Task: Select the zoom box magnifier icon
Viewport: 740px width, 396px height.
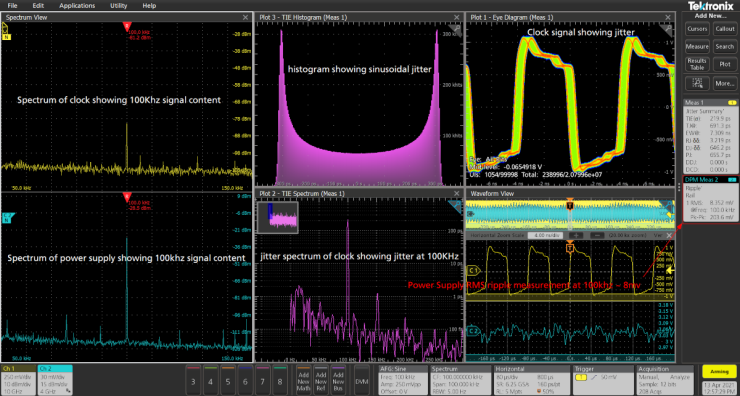Action: tap(697, 84)
